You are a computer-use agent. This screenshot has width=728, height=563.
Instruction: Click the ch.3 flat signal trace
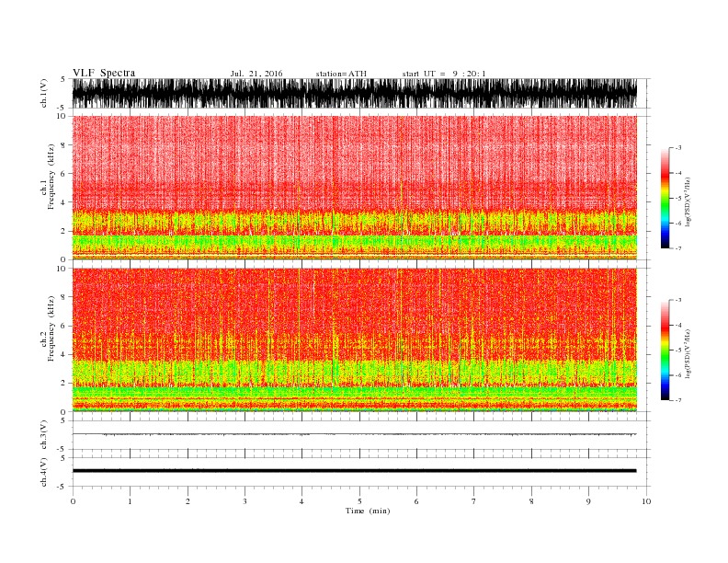(354, 434)
